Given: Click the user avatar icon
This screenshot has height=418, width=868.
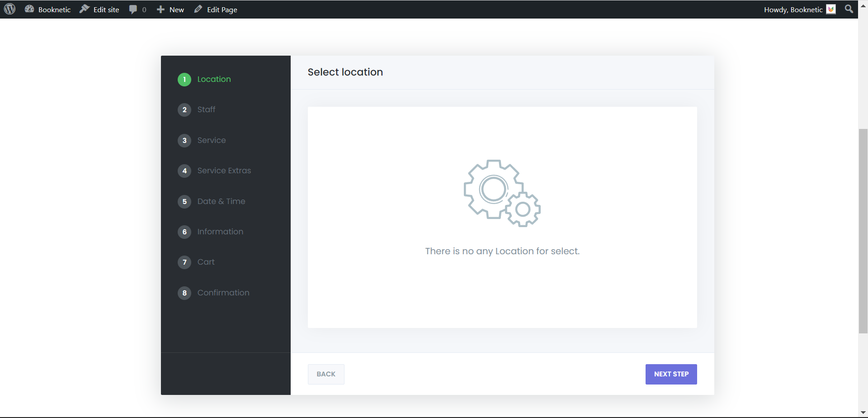Looking at the screenshot, I should (831, 9).
